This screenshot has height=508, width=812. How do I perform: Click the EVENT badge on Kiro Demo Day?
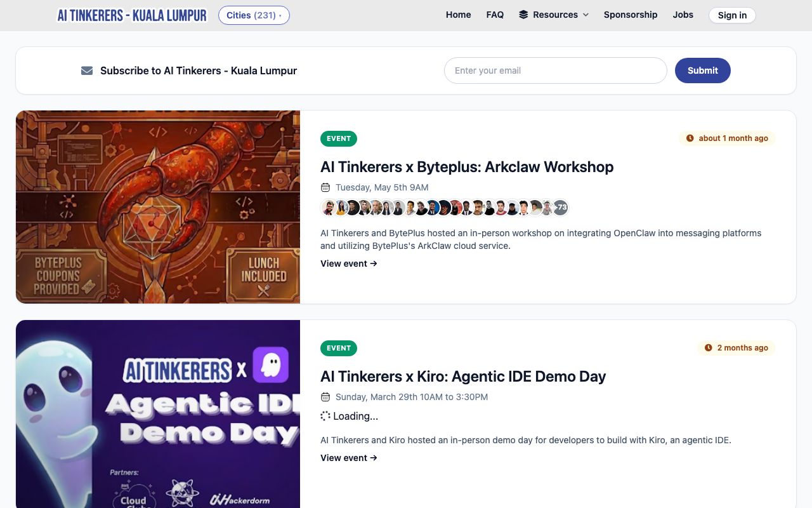[339, 348]
